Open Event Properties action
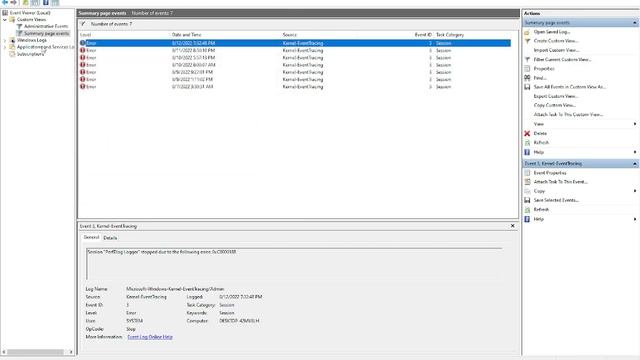640x360 pixels. (x=550, y=173)
